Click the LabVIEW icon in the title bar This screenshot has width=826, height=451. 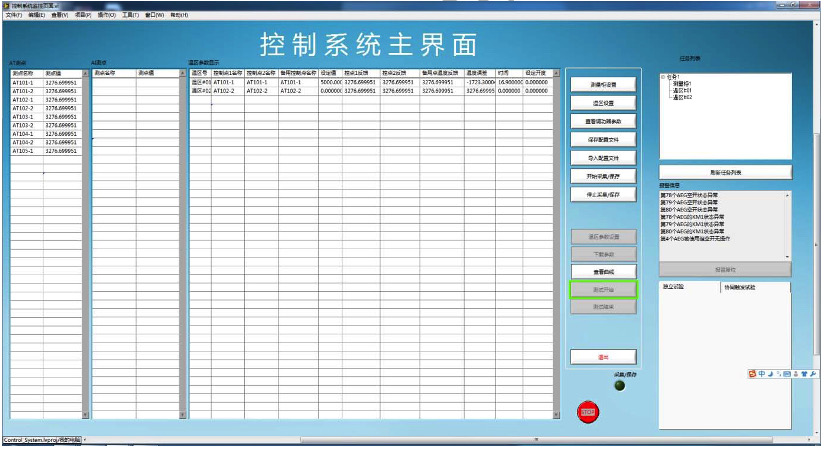pyautogui.click(x=6, y=5)
